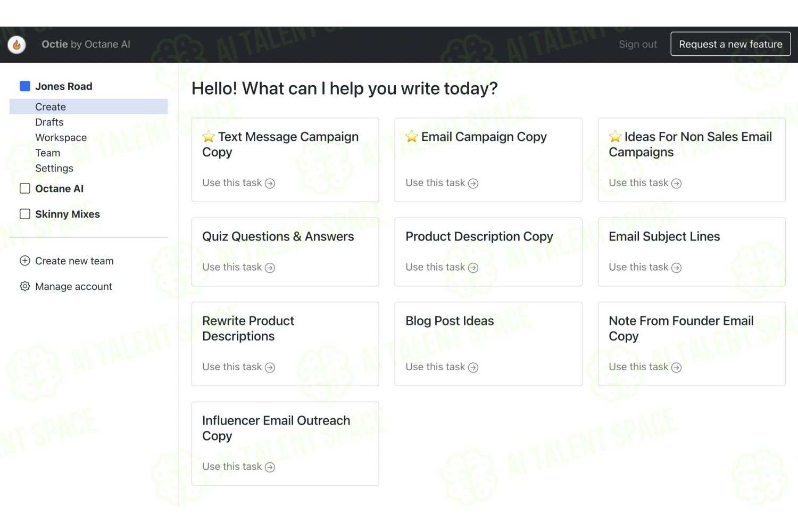Open the Settings section in sidebar
The height and width of the screenshot is (532, 798).
54,169
